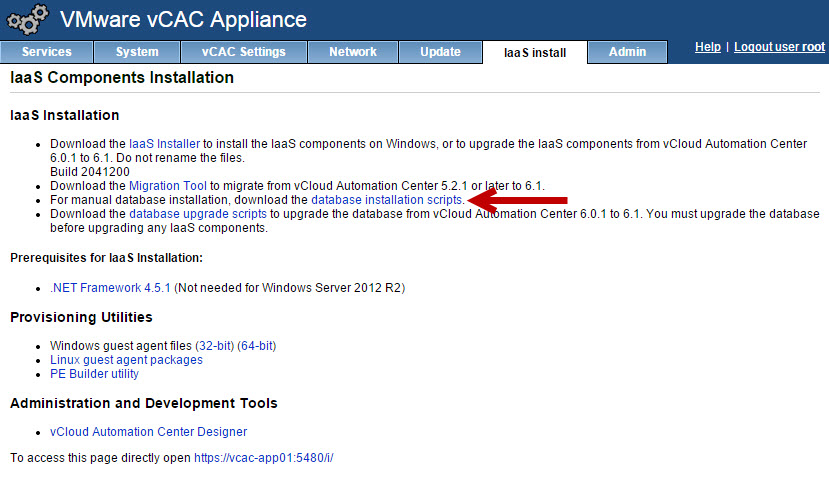This screenshot has width=829, height=484.
Task: Switch to the System tab
Action: tap(137, 52)
